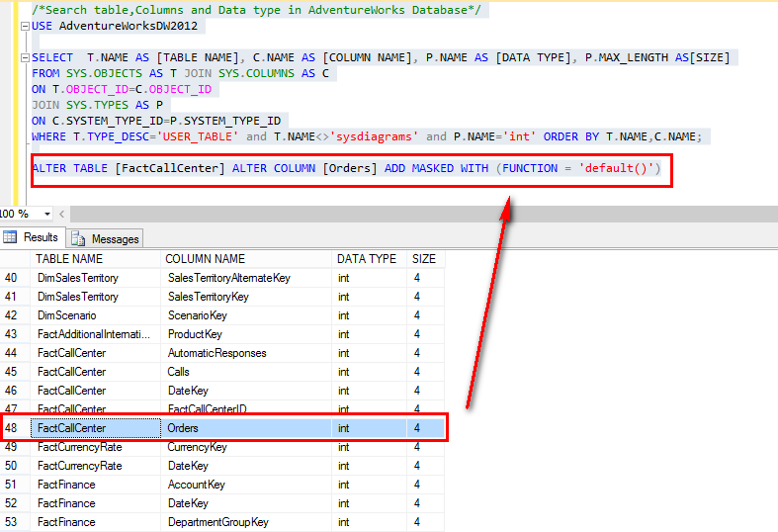Click on SYS.TYPES in the JOIN line

(97, 105)
